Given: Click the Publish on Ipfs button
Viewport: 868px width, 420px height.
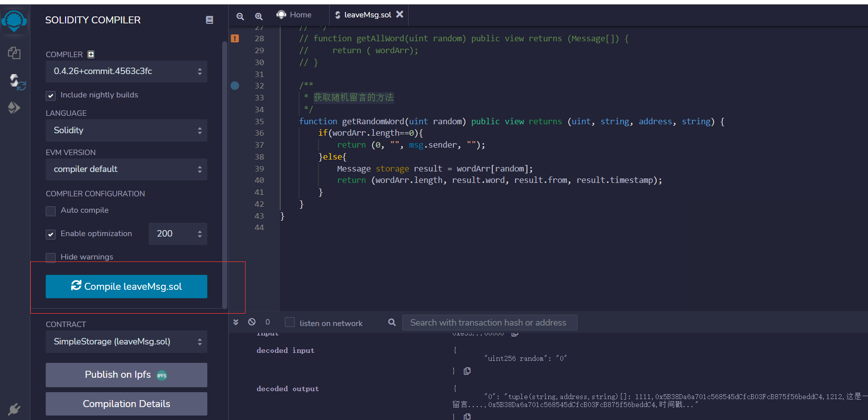Looking at the screenshot, I should [x=126, y=375].
